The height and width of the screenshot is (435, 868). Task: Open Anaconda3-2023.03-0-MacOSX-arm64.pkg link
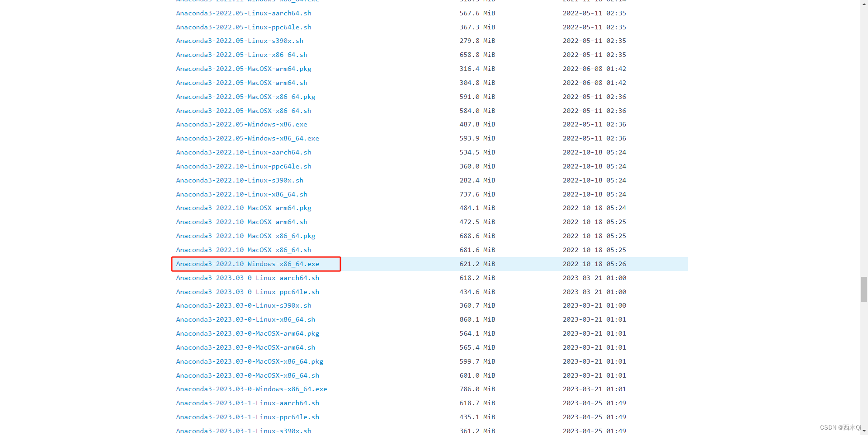[248, 333]
